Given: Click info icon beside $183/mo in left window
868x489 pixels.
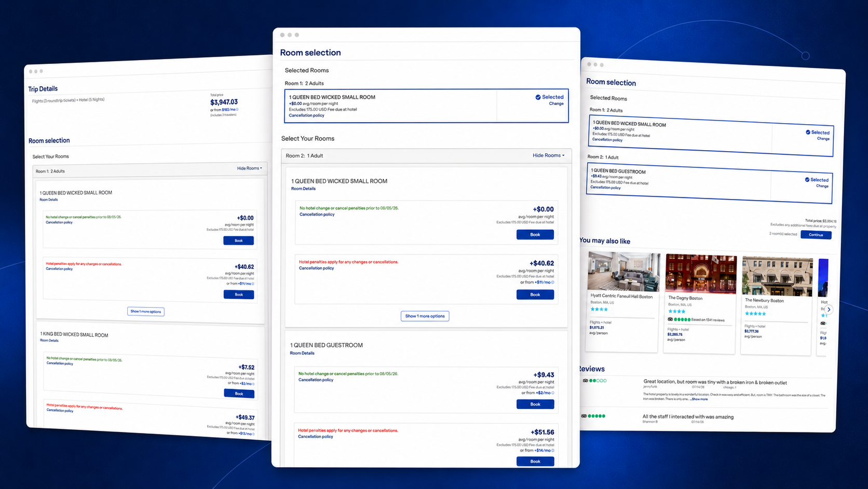Looking at the screenshot, I should pyautogui.click(x=237, y=110).
